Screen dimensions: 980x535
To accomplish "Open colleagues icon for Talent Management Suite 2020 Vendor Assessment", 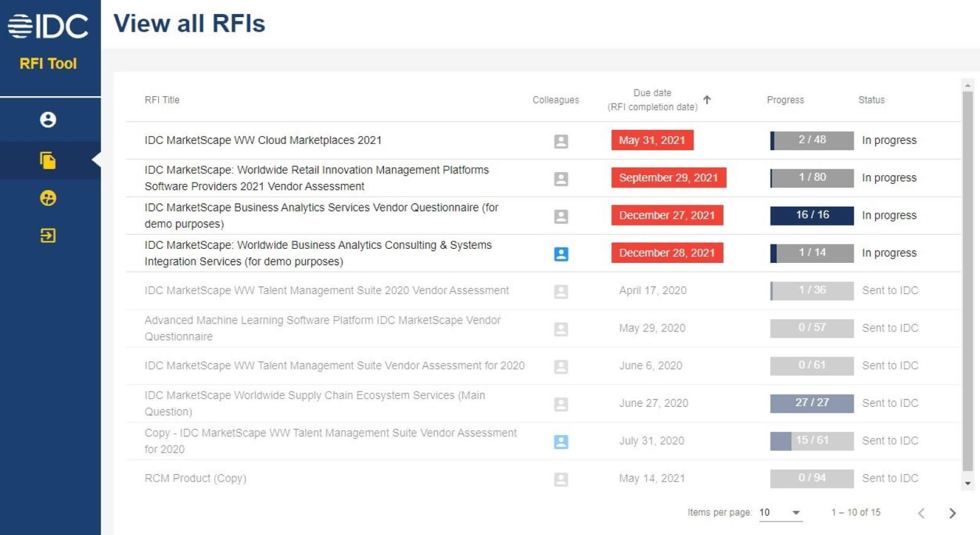I will (560, 291).
